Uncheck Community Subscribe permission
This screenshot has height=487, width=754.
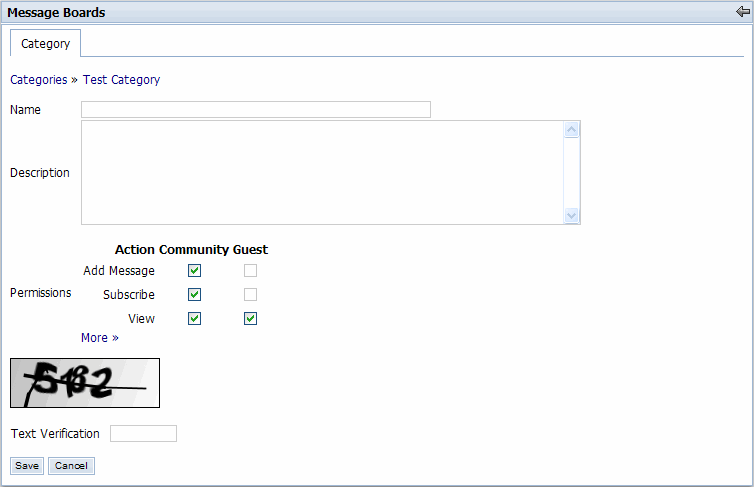[195, 294]
